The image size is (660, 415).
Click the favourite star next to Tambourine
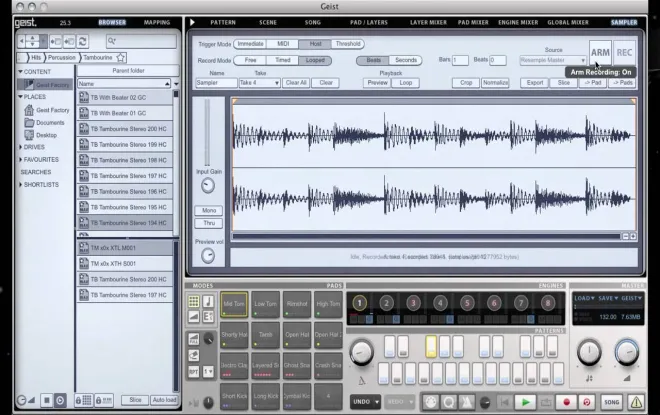click(121, 57)
